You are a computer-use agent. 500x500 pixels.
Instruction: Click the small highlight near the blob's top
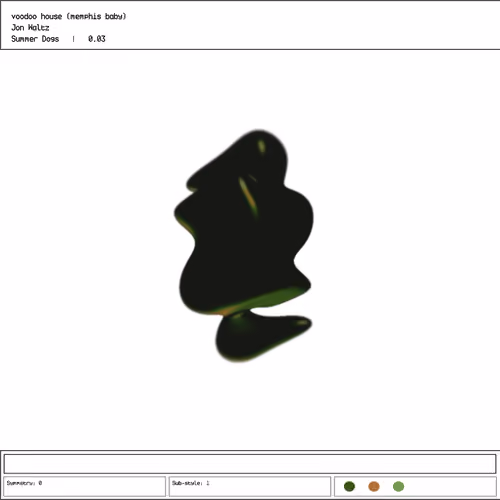point(262,146)
